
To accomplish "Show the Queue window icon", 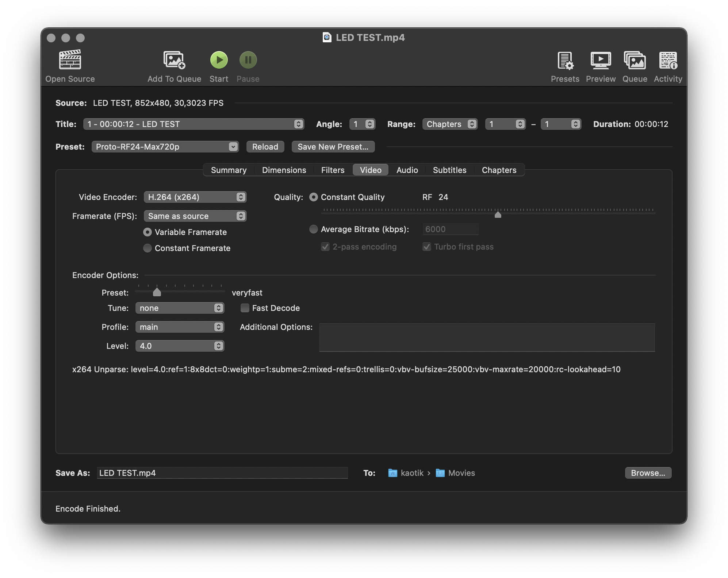I will (x=635, y=61).
